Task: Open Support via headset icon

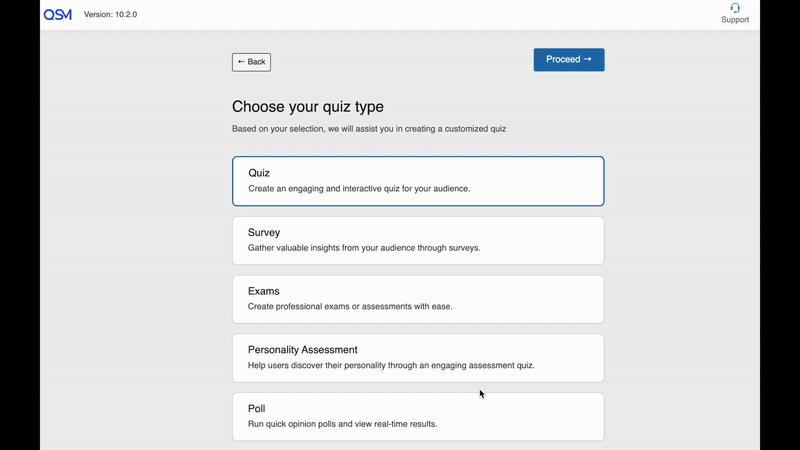Action: coord(735,8)
